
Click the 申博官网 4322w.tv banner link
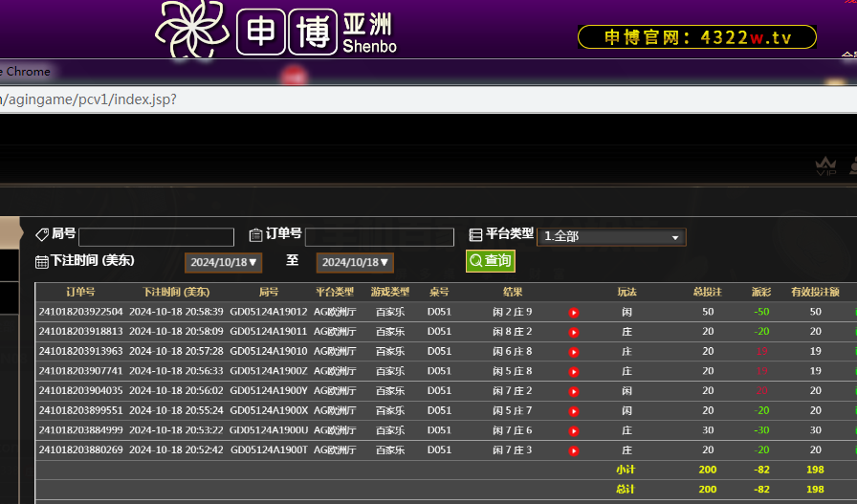[x=696, y=37]
